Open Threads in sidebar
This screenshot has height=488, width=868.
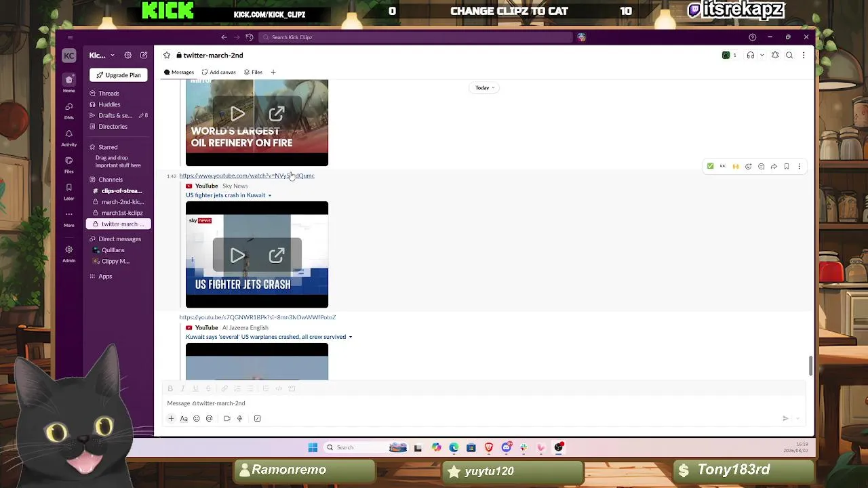click(x=108, y=94)
